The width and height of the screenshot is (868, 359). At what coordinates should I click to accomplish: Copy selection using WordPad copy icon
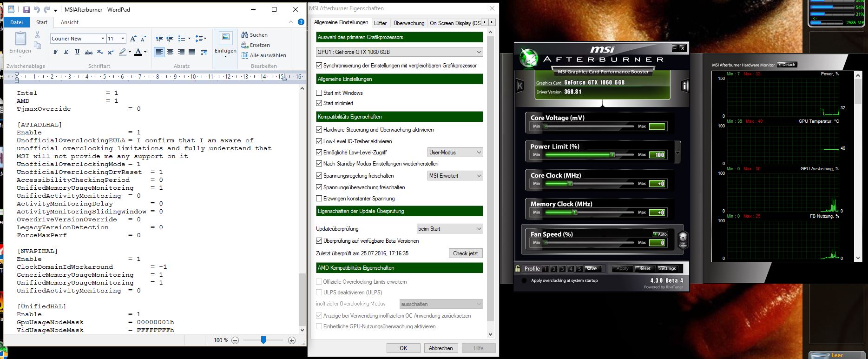click(x=37, y=45)
